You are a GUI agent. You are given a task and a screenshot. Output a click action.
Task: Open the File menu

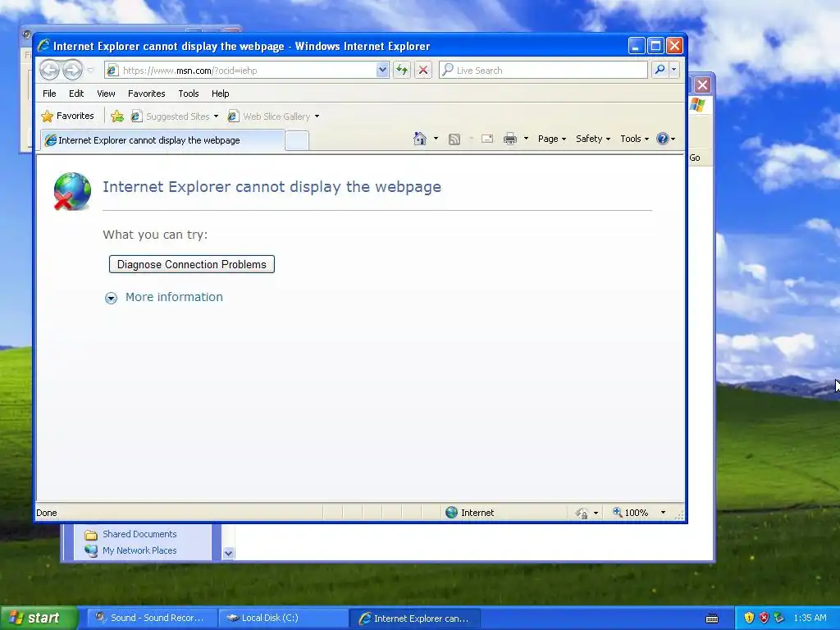[49, 94]
